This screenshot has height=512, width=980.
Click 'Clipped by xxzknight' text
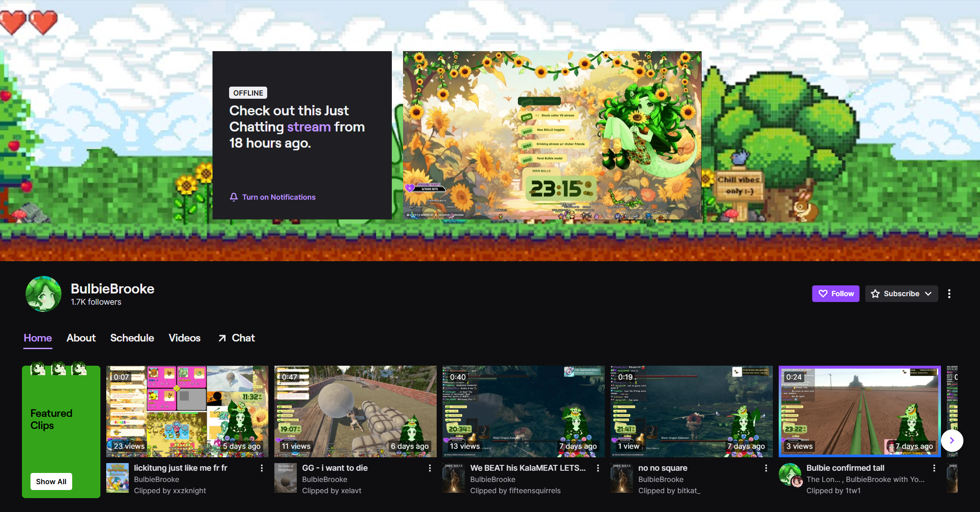[170, 490]
